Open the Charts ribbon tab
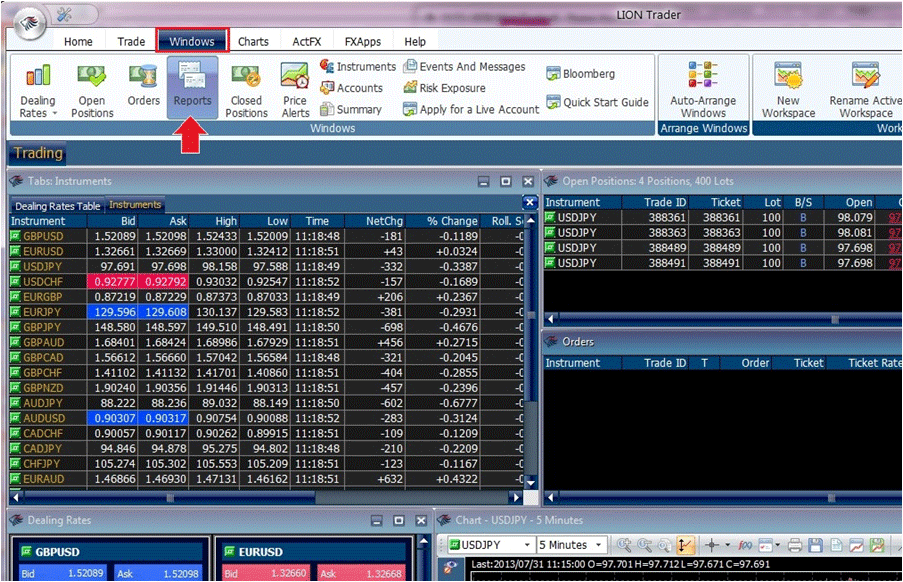The width and height of the screenshot is (903, 582). coord(253,41)
